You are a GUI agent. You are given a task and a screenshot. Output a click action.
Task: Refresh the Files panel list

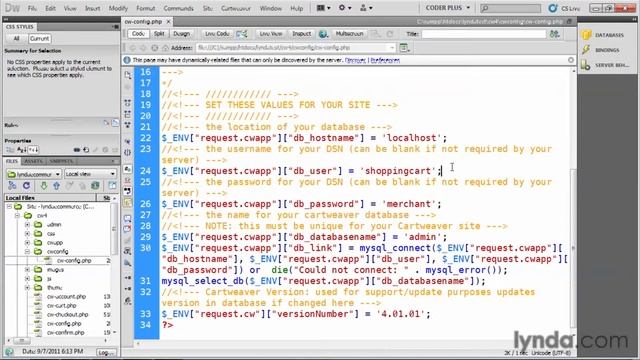tap(27, 186)
